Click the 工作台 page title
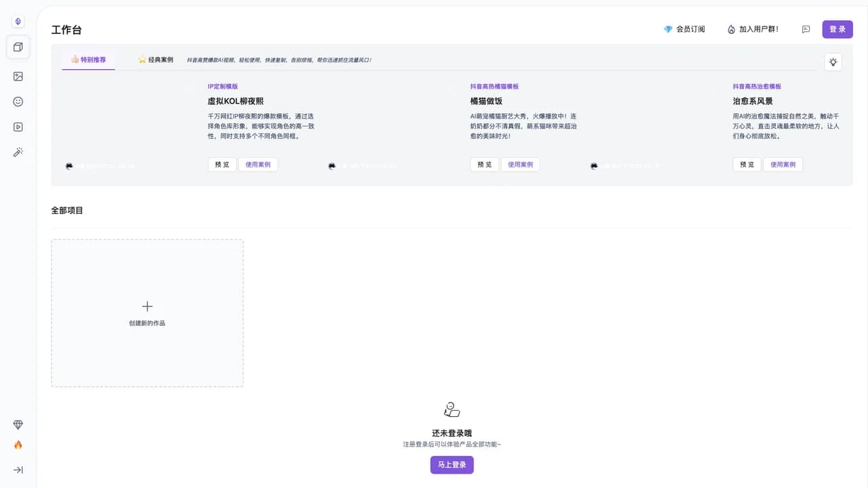This screenshot has width=868, height=488. pos(66,30)
